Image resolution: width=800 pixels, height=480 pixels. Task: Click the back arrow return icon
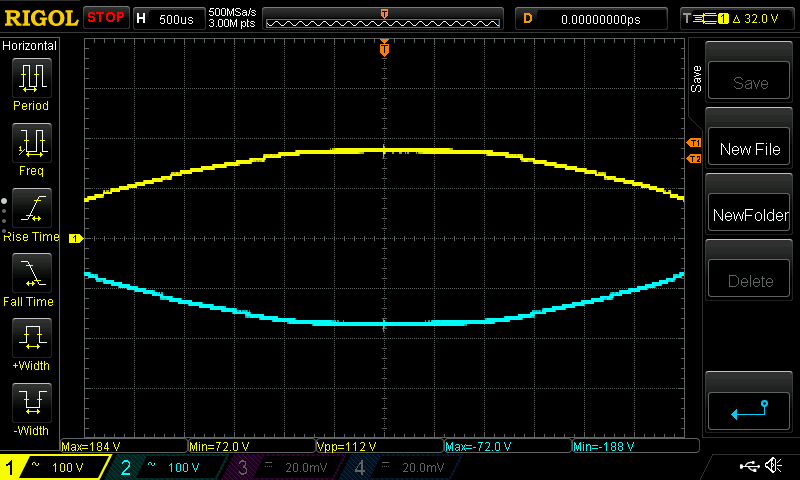750,409
